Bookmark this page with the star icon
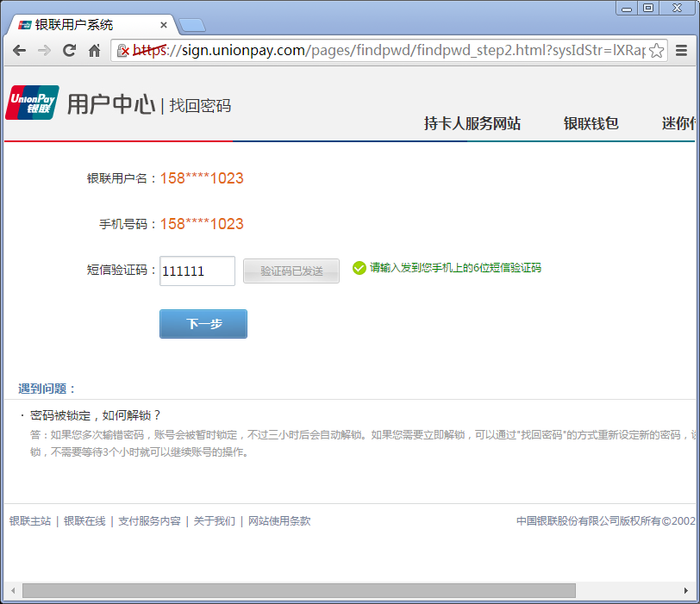Screen dimensions: 700x604 [x=656, y=51]
